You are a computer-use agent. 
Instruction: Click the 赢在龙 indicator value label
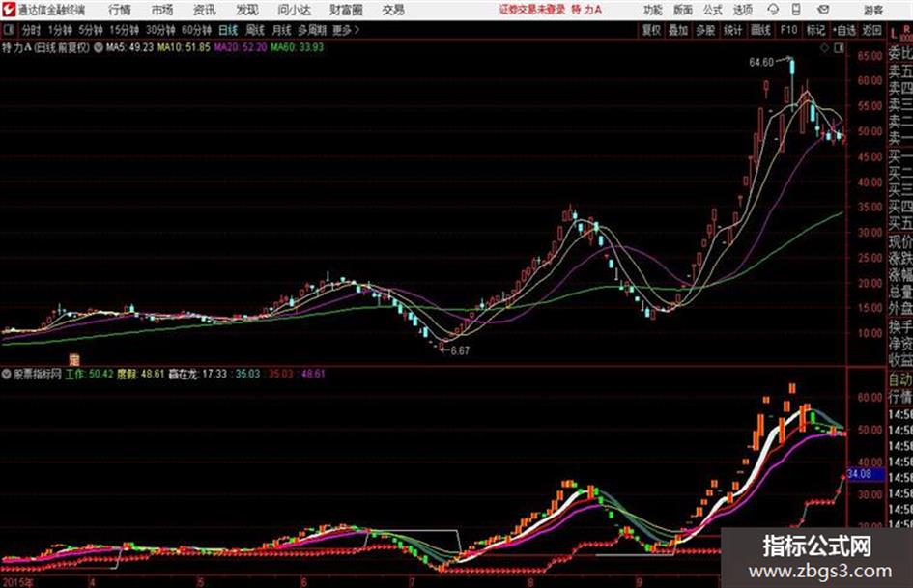tap(197, 374)
